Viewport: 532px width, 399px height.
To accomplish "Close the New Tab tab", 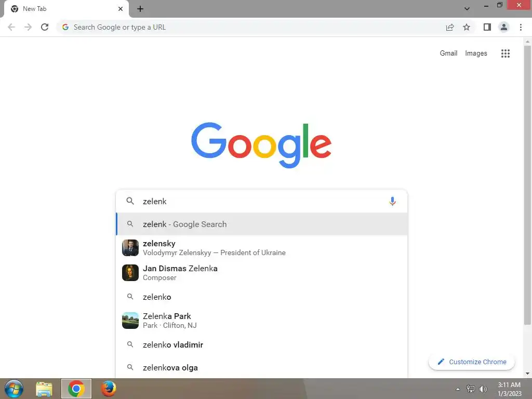I will pos(121,9).
